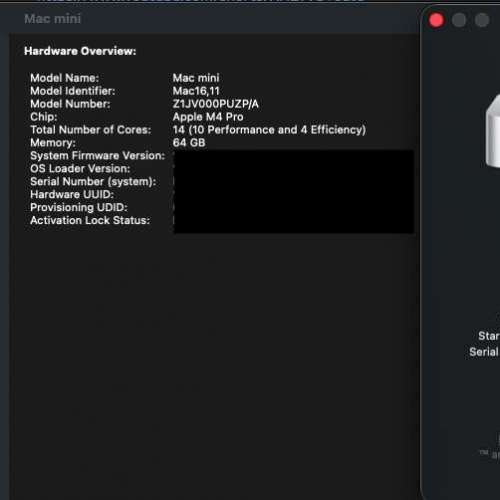The height and width of the screenshot is (500, 500).
Task: Select the 'Model Identifier:' label
Action: pyautogui.click(x=73, y=91)
